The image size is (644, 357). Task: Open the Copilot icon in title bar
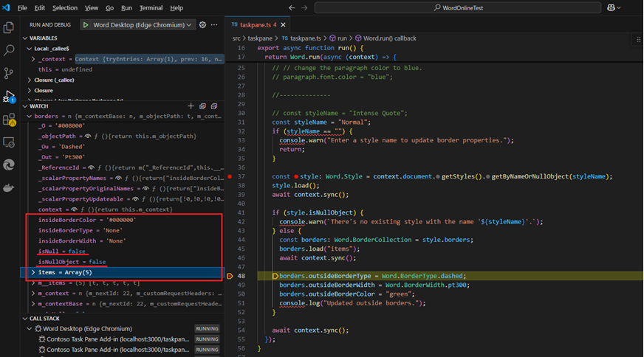(612, 7)
